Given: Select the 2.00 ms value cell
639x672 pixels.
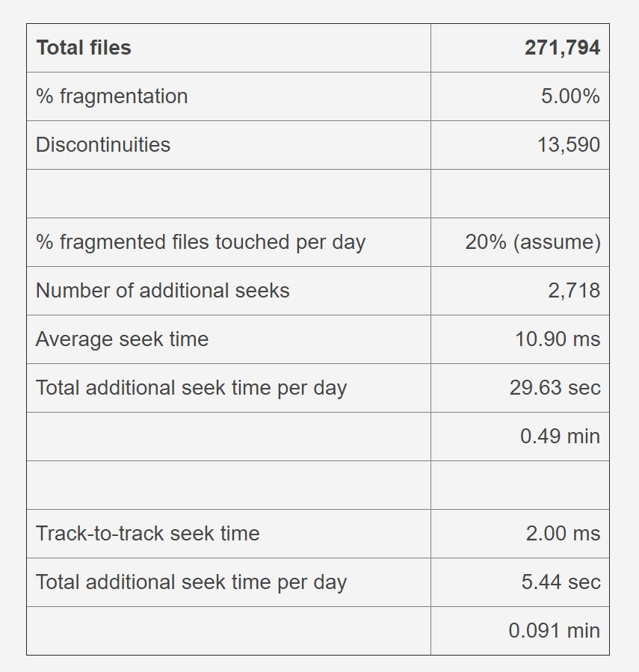Looking at the screenshot, I should point(562,534).
